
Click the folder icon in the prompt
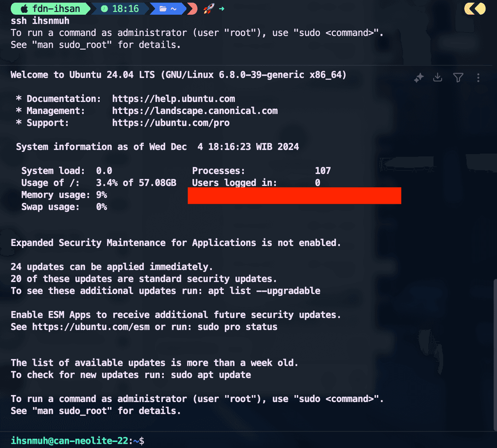click(x=163, y=9)
